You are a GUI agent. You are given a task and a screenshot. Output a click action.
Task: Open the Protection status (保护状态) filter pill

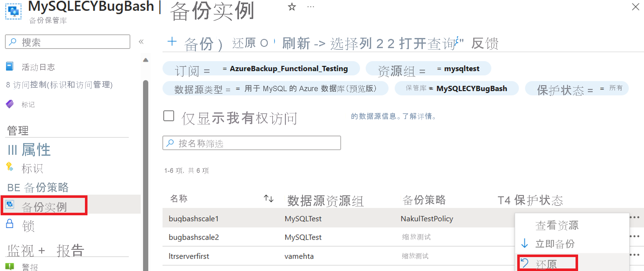point(577,88)
